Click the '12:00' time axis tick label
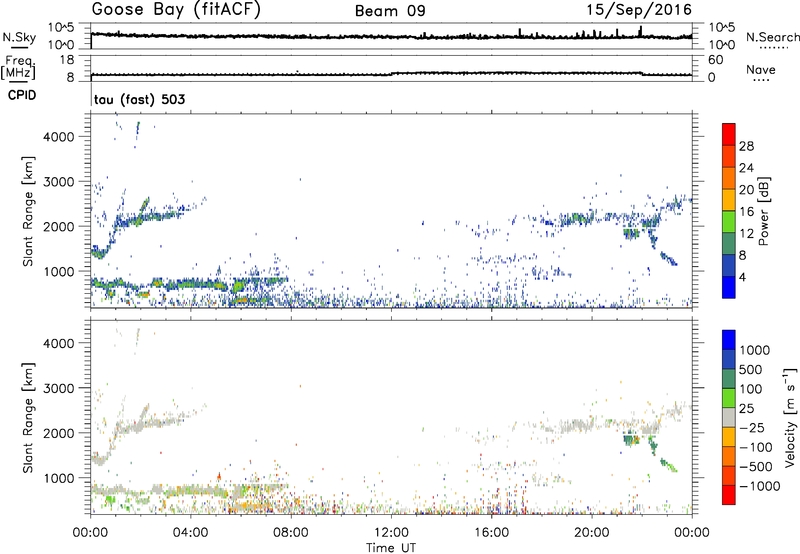800x554 pixels. click(391, 533)
